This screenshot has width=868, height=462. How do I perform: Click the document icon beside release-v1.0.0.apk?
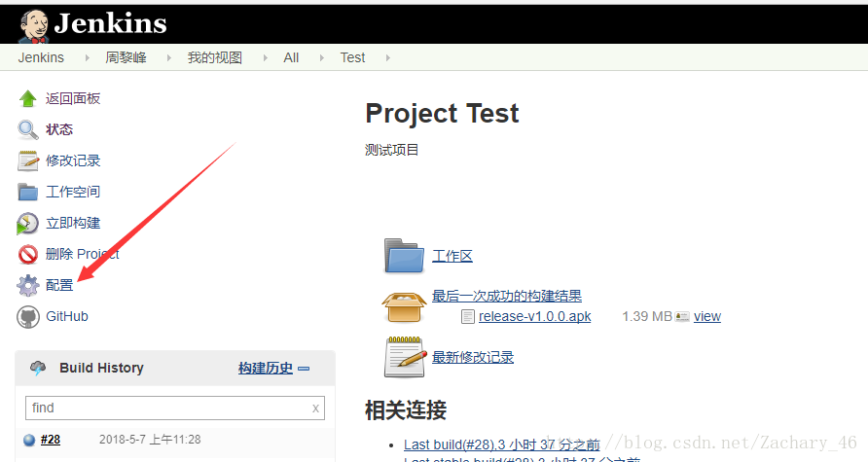coord(468,316)
